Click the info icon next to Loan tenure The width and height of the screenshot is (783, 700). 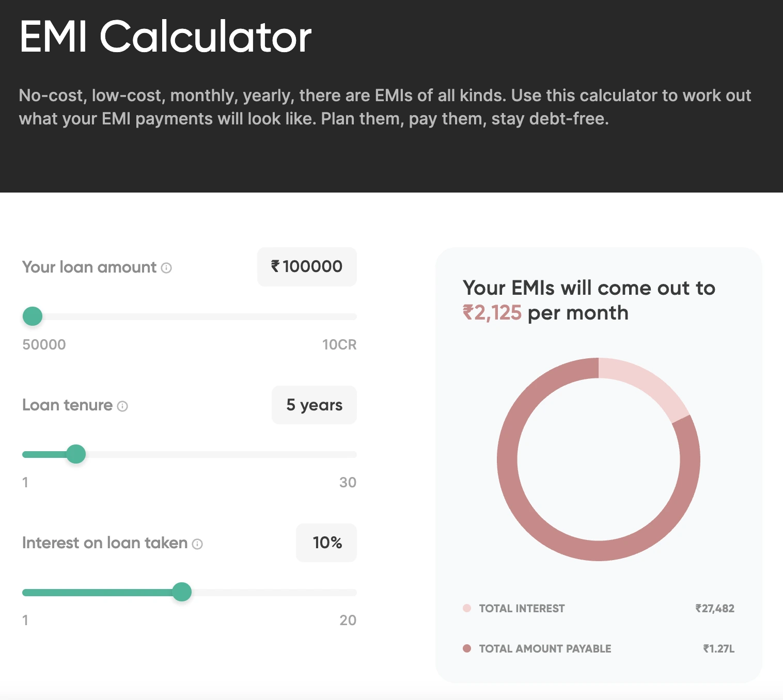pyautogui.click(x=122, y=406)
